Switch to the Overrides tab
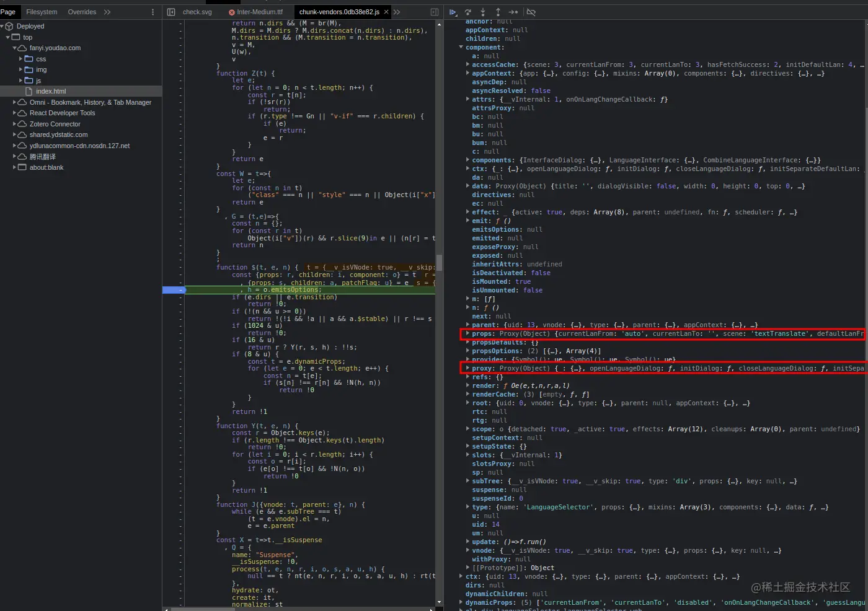 tap(82, 12)
